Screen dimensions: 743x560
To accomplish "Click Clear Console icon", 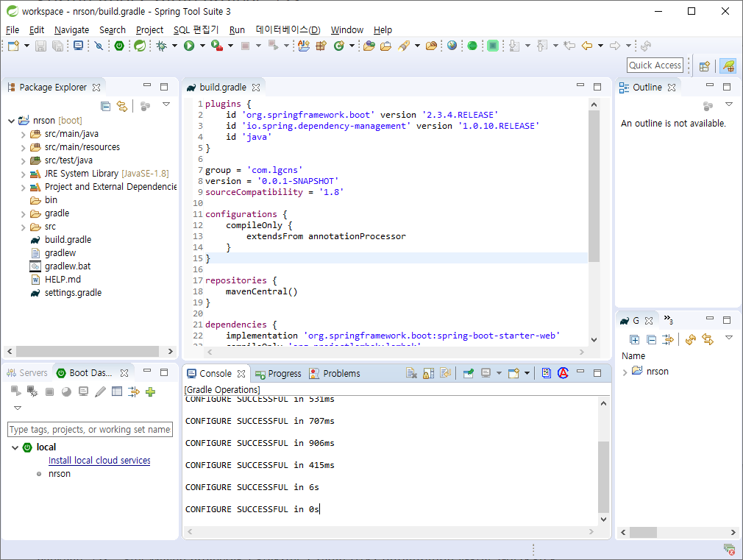I will click(x=411, y=374).
